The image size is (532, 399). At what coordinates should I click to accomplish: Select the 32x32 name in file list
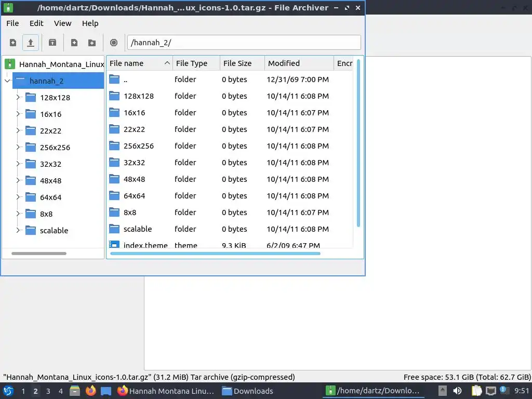134,163
